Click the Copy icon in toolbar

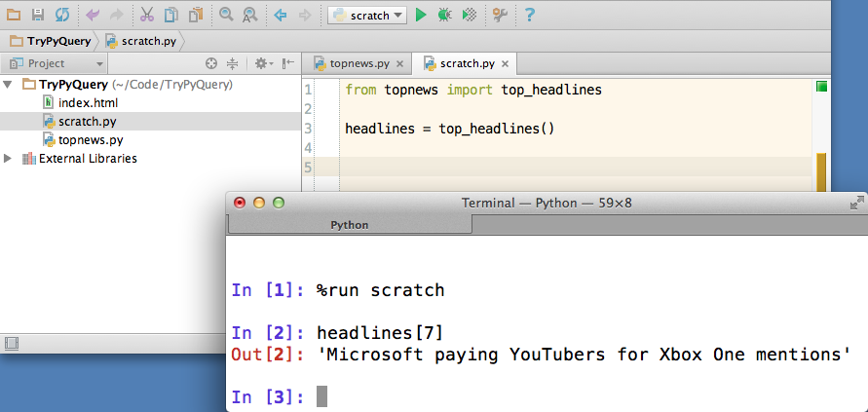[x=171, y=15]
